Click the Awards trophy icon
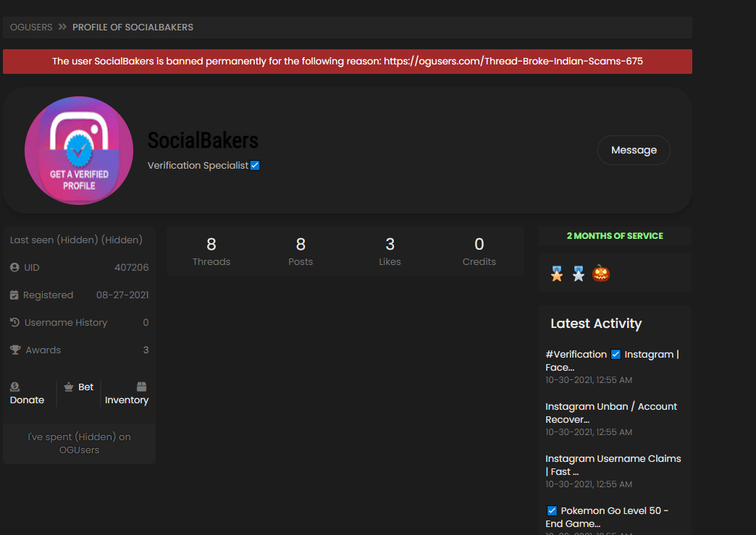The image size is (756, 535). (x=15, y=350)
